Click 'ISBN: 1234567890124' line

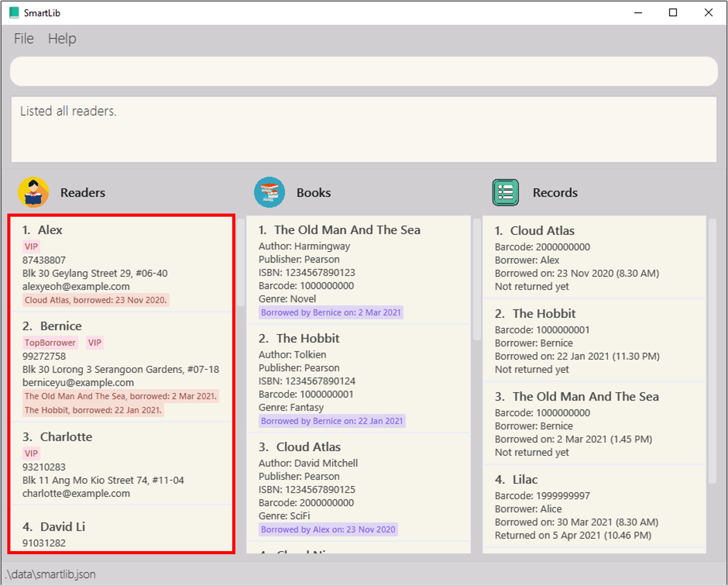[x=307, y=381]
